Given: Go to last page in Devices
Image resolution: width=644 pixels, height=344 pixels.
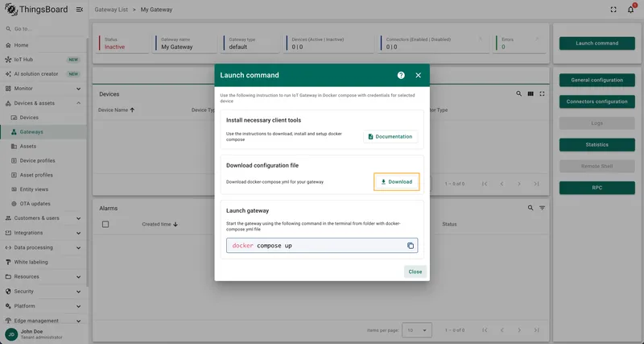Looking at the screenshot, I should coord(536,184).
